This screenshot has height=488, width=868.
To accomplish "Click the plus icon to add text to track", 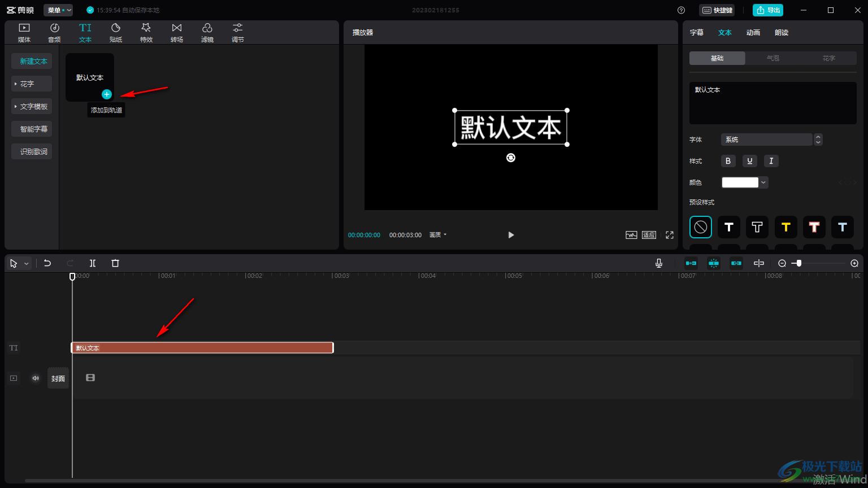I will tap(107, 94).
